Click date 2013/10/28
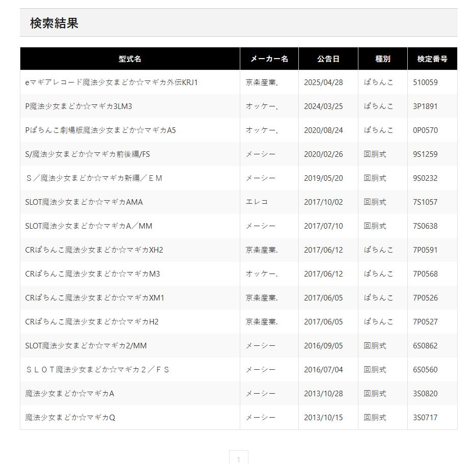 (x=324, y=394)
